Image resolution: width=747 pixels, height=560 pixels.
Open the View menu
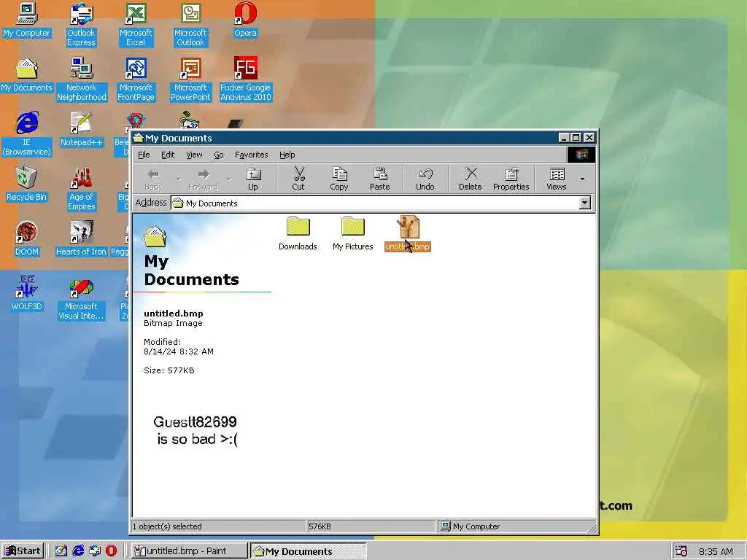(194, 155)
